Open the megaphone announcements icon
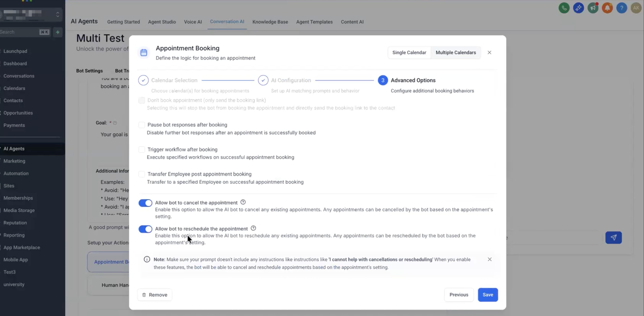Screen dimensions: 644x316 pyautogui.click(x=593, y=8)
